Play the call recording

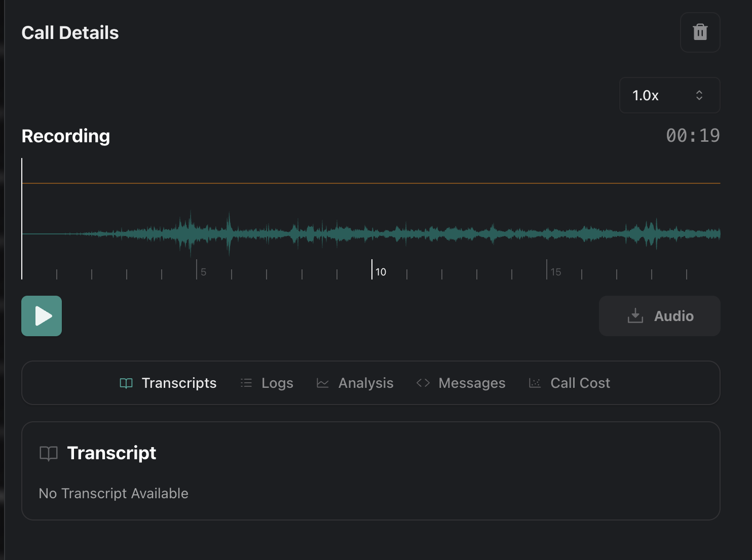(42, 316)
